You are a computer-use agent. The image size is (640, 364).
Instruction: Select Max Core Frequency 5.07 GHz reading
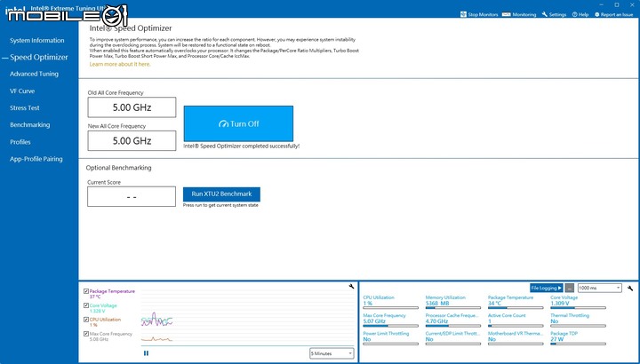(x=374, y=321)
